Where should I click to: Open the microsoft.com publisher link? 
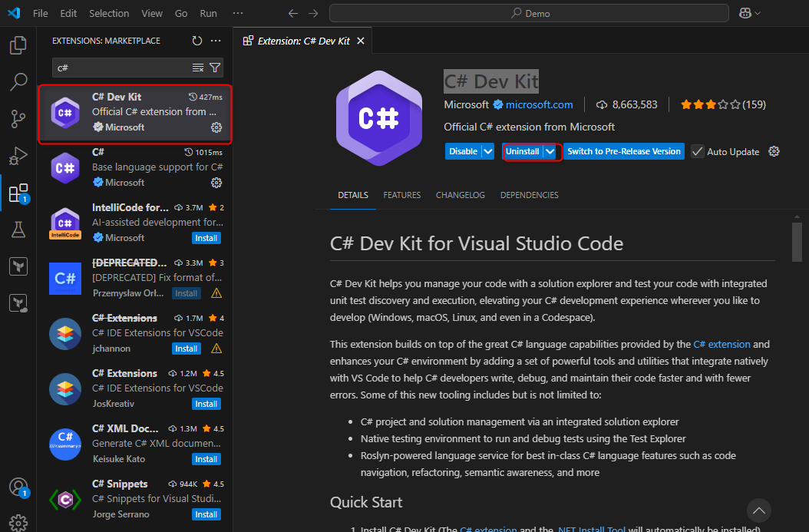(x=539, y=104)
